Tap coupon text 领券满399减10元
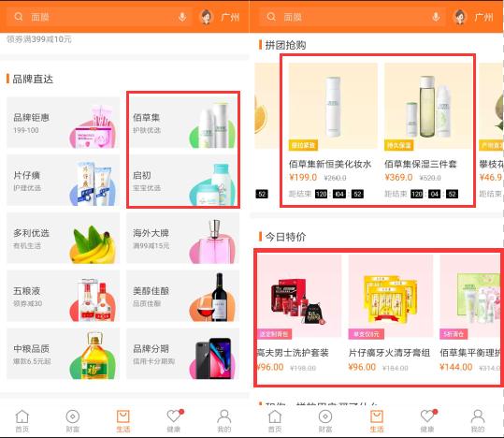The image size is (504, 438). click(x=39, y=39)
